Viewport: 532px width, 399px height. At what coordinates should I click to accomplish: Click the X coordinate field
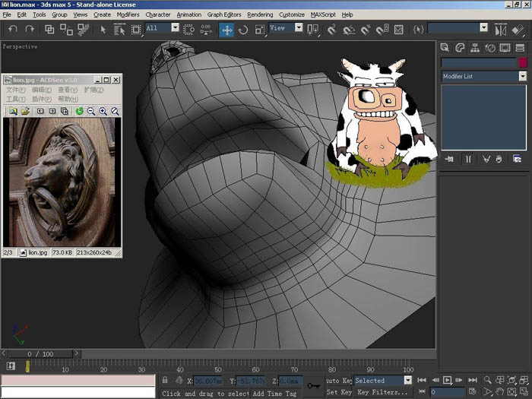pos(207,381)
